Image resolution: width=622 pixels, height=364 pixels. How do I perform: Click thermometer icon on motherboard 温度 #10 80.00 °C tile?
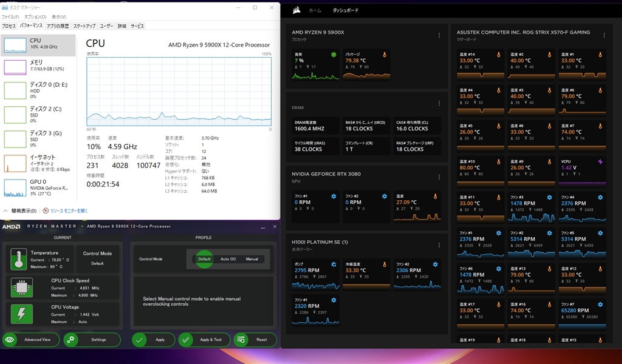coord(499,161)
